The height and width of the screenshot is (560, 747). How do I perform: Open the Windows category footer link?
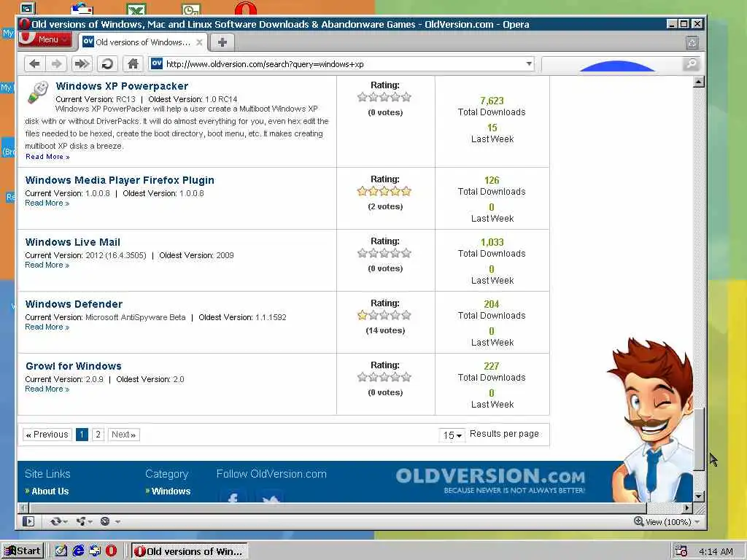171,491
